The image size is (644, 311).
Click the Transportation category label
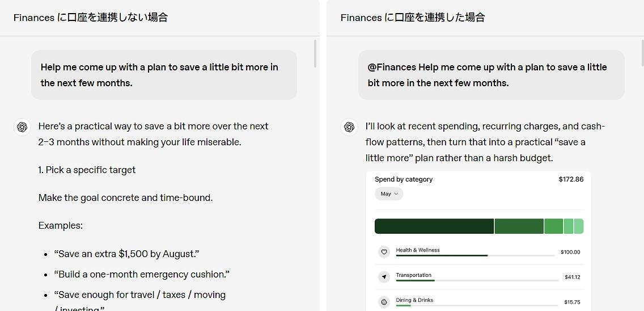coord(414,275)
